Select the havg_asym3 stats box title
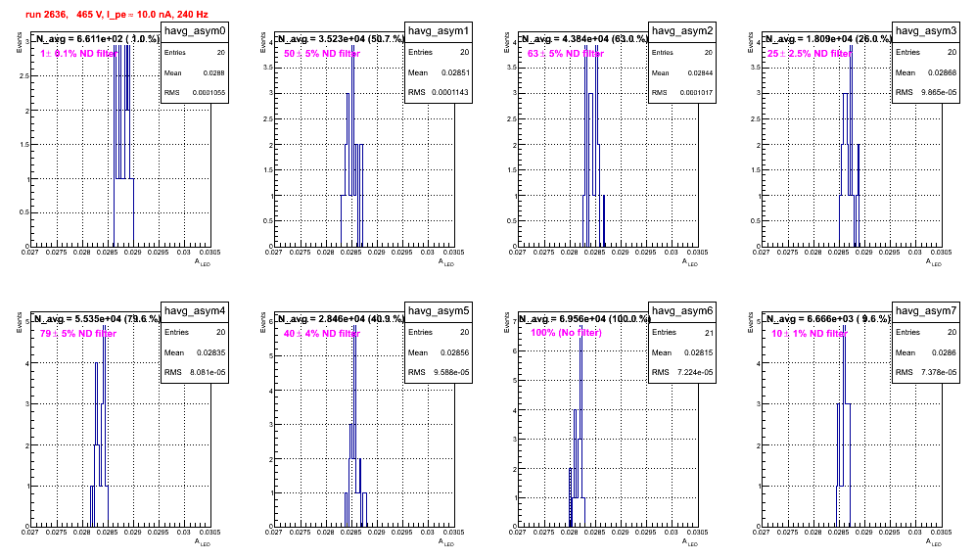This screenshot has width=975, height=560. [x=926, y=31]
